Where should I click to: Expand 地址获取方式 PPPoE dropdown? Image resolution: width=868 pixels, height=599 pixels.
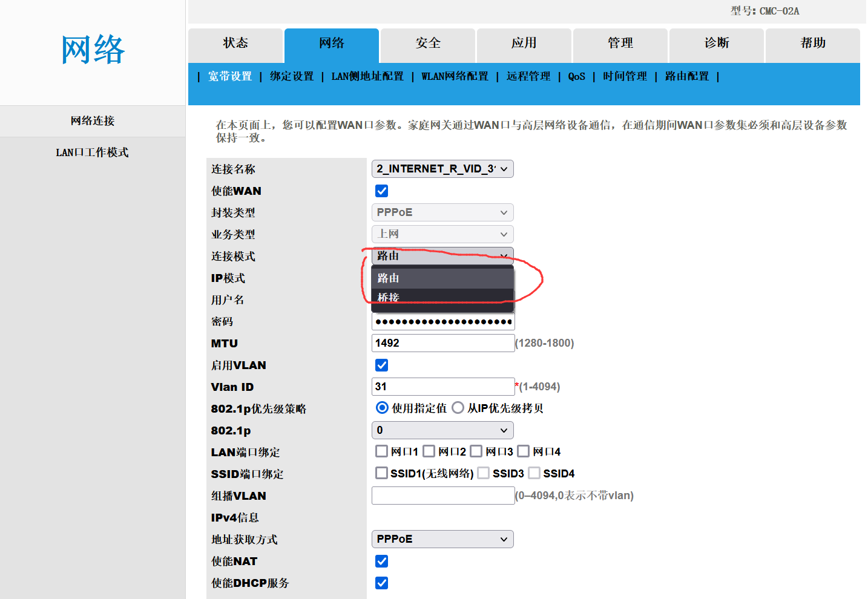442,539
